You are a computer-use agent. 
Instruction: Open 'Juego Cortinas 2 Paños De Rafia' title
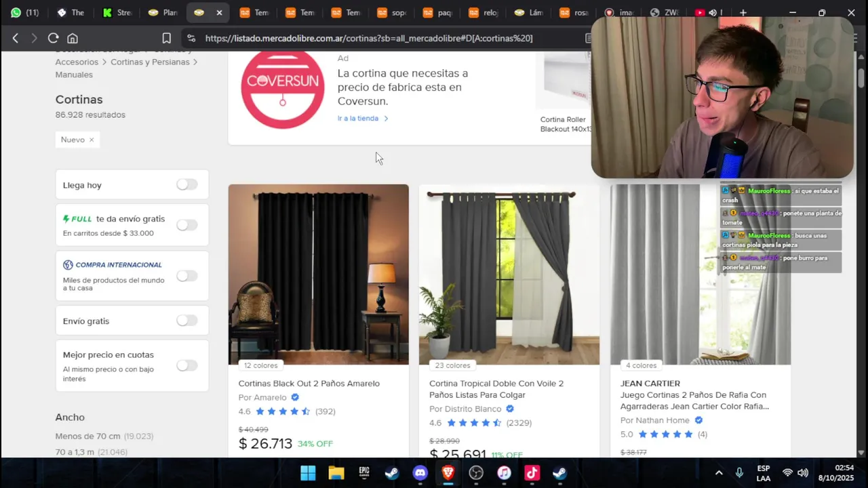point(694,401)
